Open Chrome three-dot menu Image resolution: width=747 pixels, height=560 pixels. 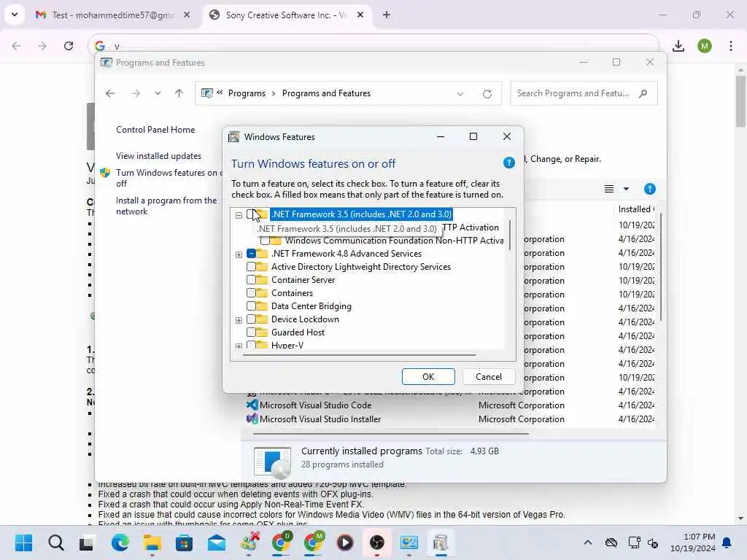point(731,46)
